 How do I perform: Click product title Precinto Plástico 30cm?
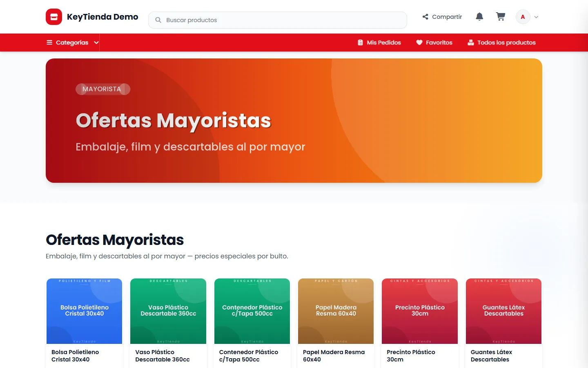[411, 356]
